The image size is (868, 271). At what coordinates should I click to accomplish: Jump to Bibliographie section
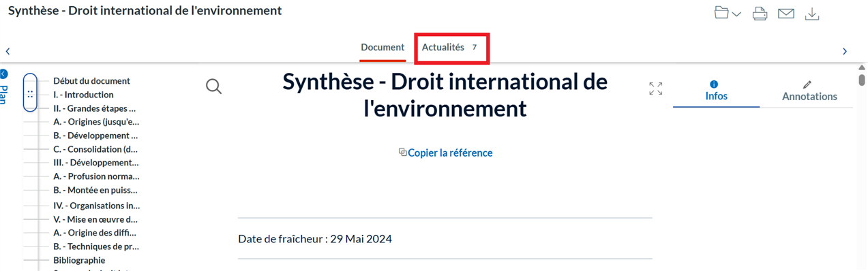[79, 260]
